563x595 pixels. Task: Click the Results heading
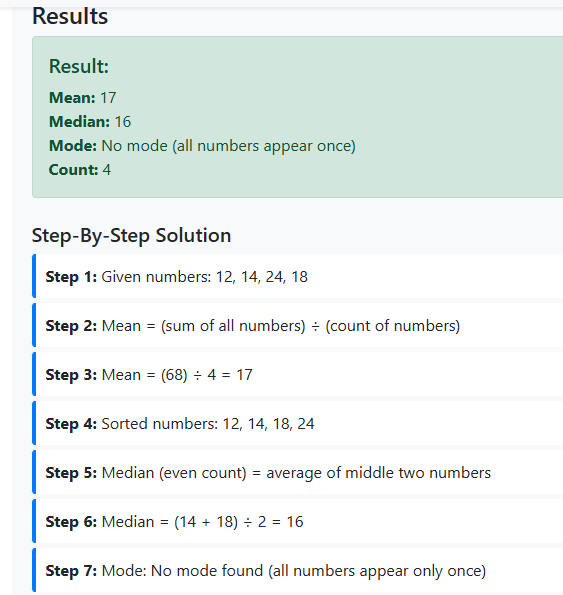point(70,16)
